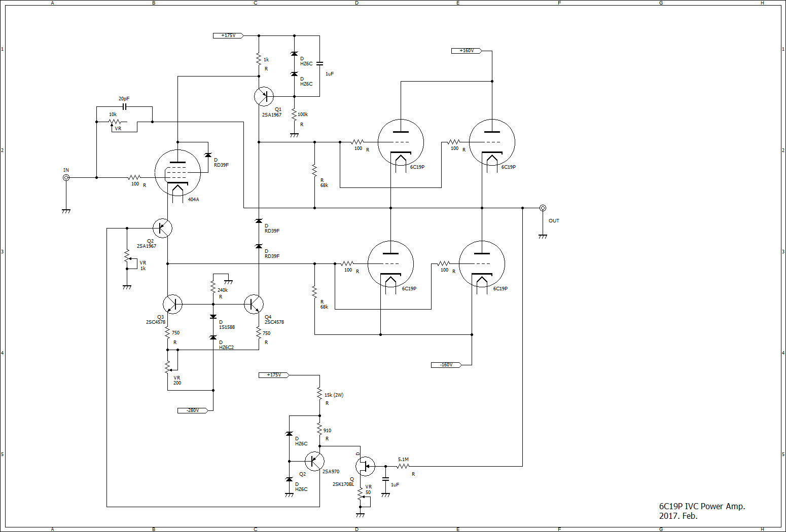Image resolution: width=786 pixels, height=532 pixels.
Task: Select the upper-left 6C19P tube symbol
Action: [401, 142]
